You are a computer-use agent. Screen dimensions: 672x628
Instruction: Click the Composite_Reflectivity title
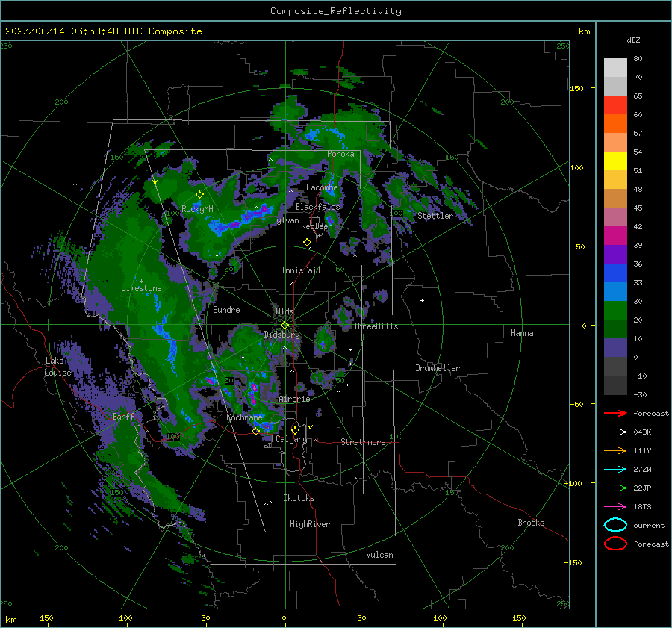pyautogui.click(x=336, y=11)
